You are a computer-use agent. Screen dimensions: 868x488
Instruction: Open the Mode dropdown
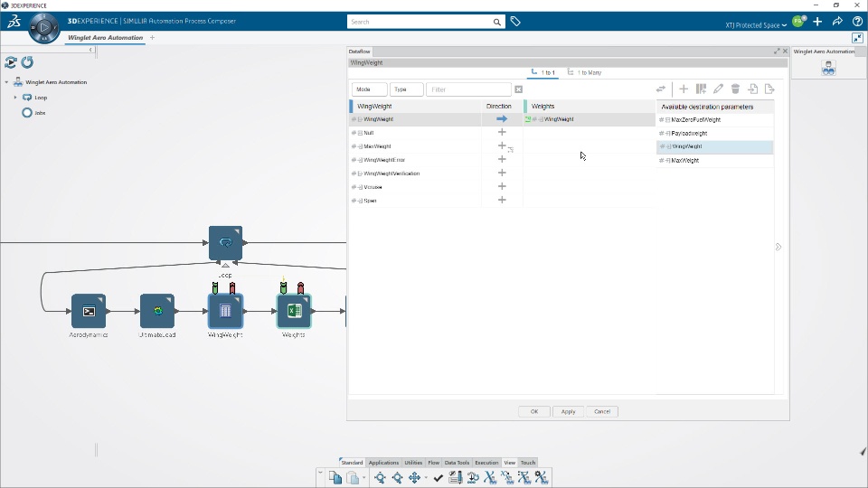click(x=369, y=89)
